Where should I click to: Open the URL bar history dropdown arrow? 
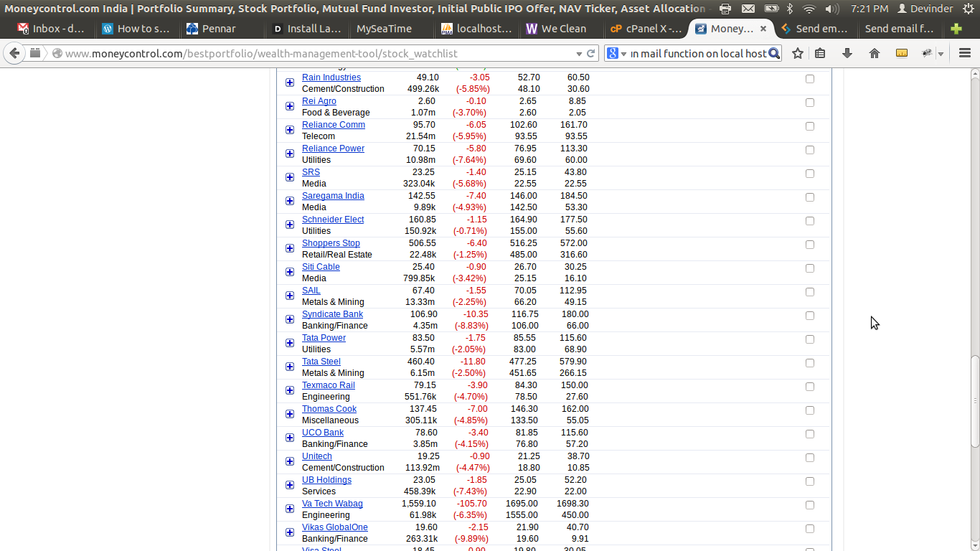click(x=579, y=54)
